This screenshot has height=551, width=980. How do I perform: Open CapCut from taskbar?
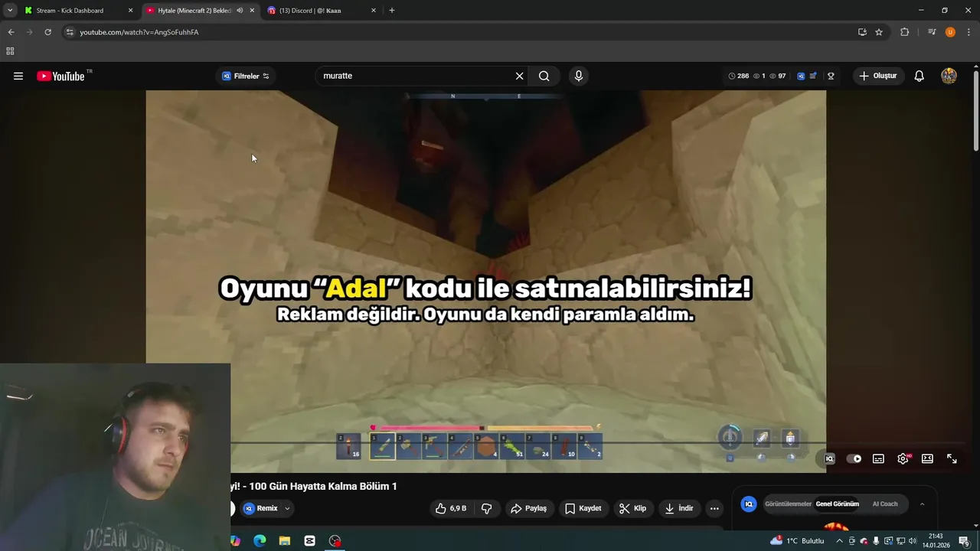(x=309, y=540)
